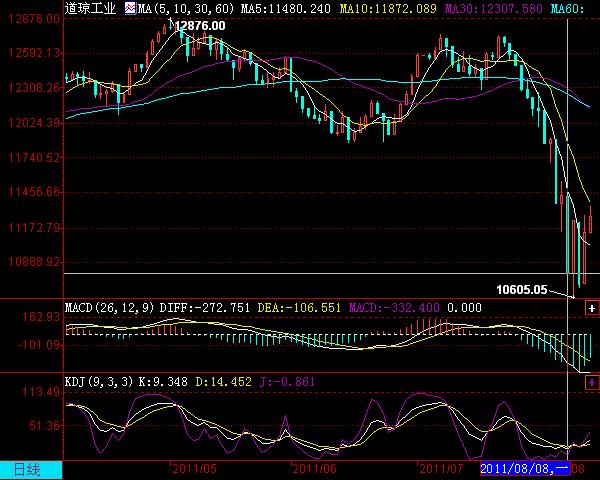Click the 12592.13 price axis label
This screenshot has height=480, width=600.
pyautogui.click(x=34, y=53)
